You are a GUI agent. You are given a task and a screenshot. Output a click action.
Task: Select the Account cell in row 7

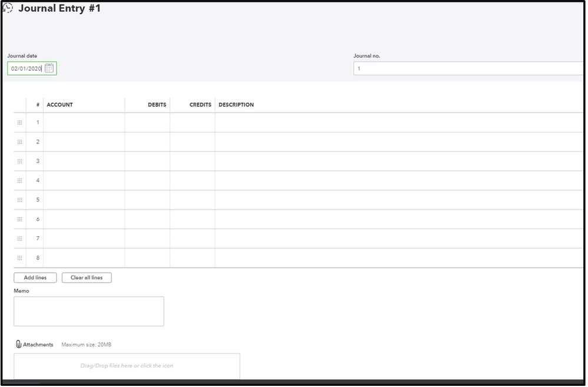[84, 239]
